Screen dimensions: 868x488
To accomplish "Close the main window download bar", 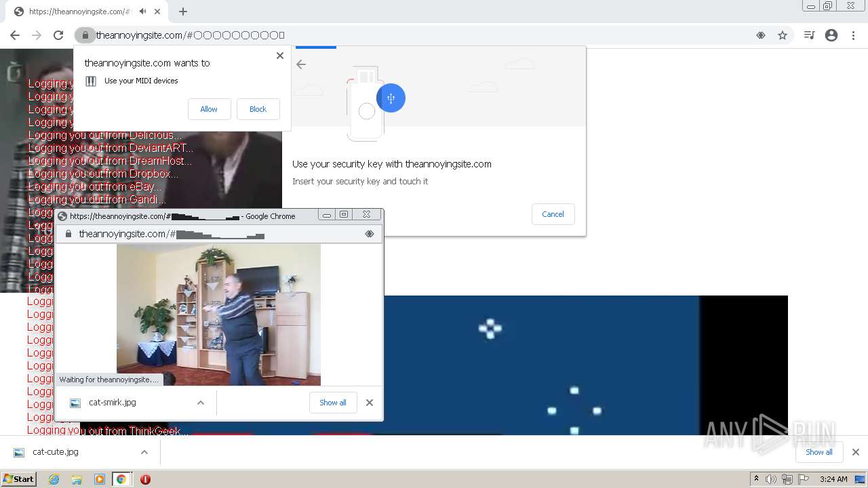I will point(856,452).
